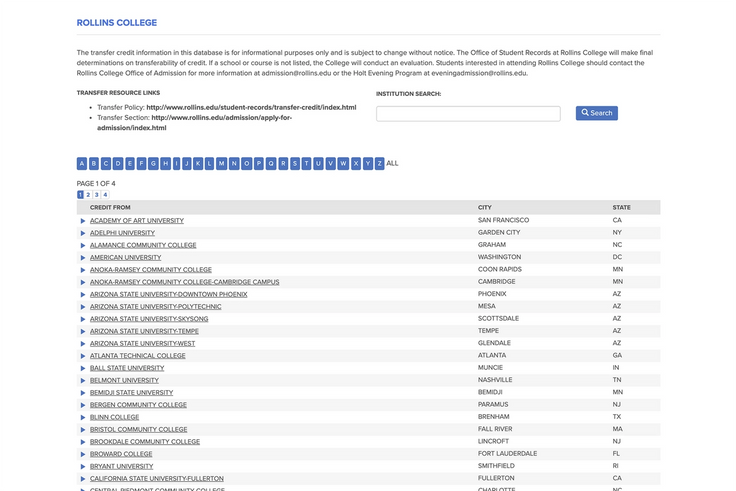Image resolution: width=736 pixels, height=491 pixels.
Task: Show ALL institutions in alphabet filter
Action: [x=392, y=163]
